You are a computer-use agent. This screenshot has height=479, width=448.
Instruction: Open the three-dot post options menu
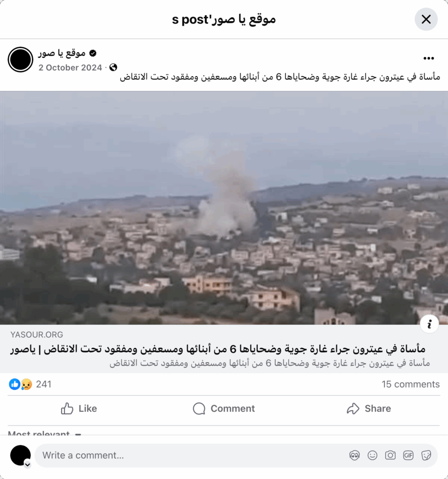[x=428, y=58]
